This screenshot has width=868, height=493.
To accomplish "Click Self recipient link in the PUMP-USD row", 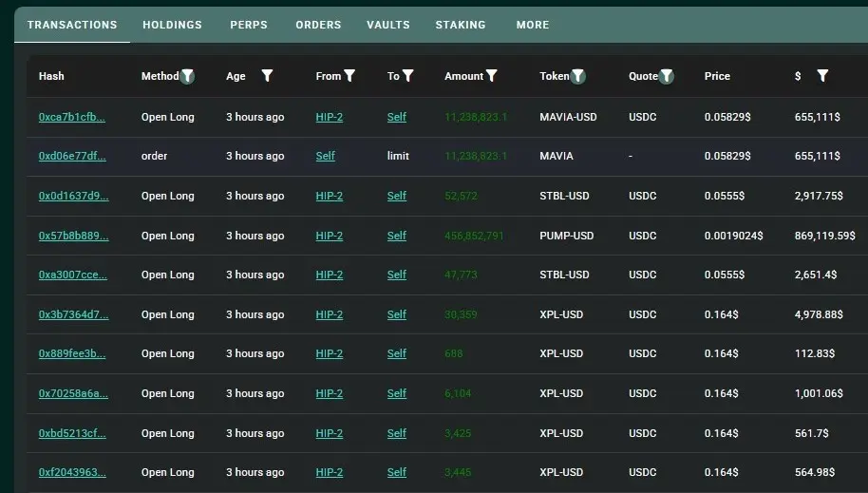I will pyautogui.click(x=397, y=236).
